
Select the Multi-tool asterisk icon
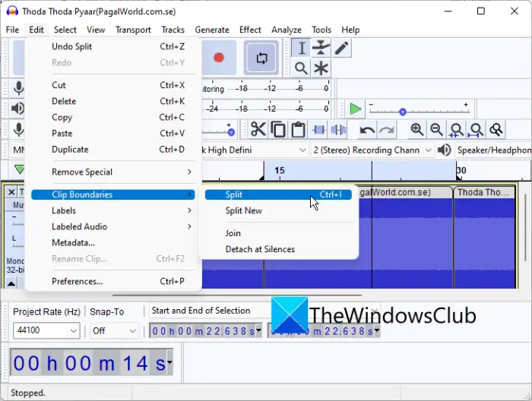pos(321,68)
